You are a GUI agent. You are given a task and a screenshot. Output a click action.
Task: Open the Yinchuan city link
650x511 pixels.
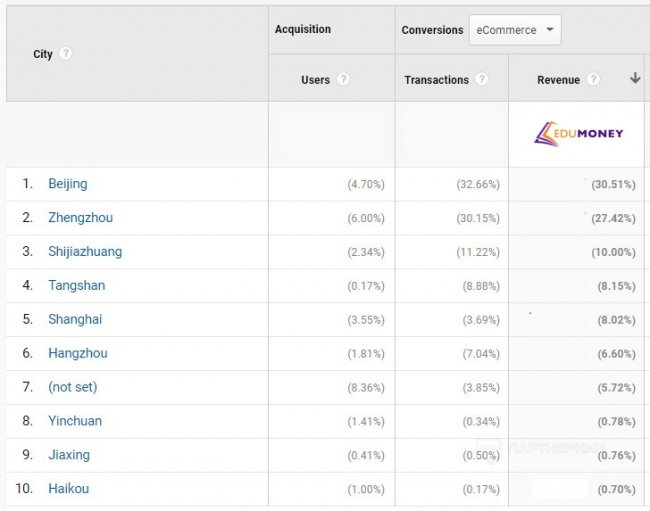pyautogui.click(x=75, y=421)
